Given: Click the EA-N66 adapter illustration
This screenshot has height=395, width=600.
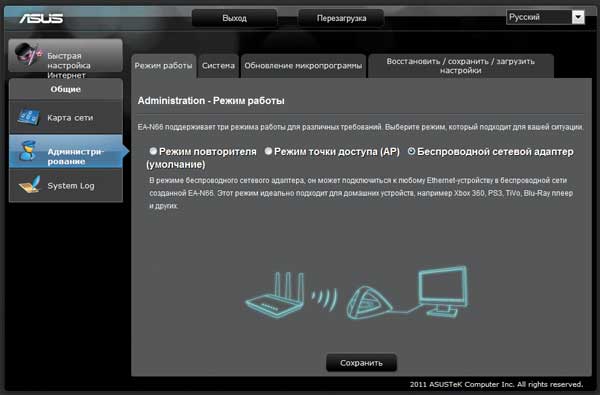Looking at the screenshot, I should tap(369, 303).
